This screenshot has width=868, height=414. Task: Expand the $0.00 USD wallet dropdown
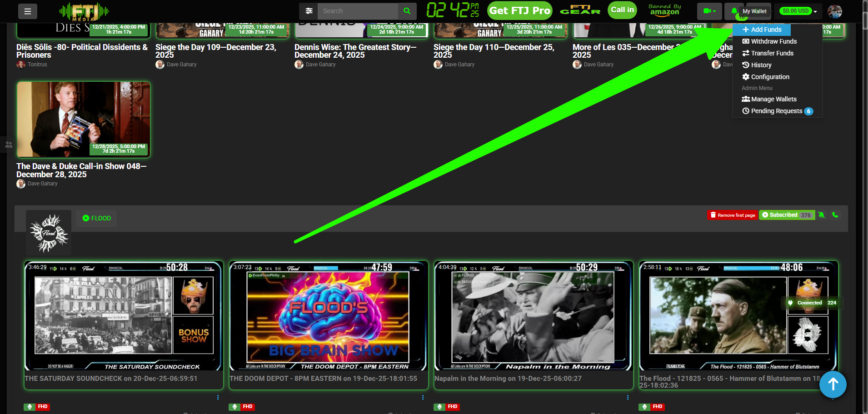[799, 11]
